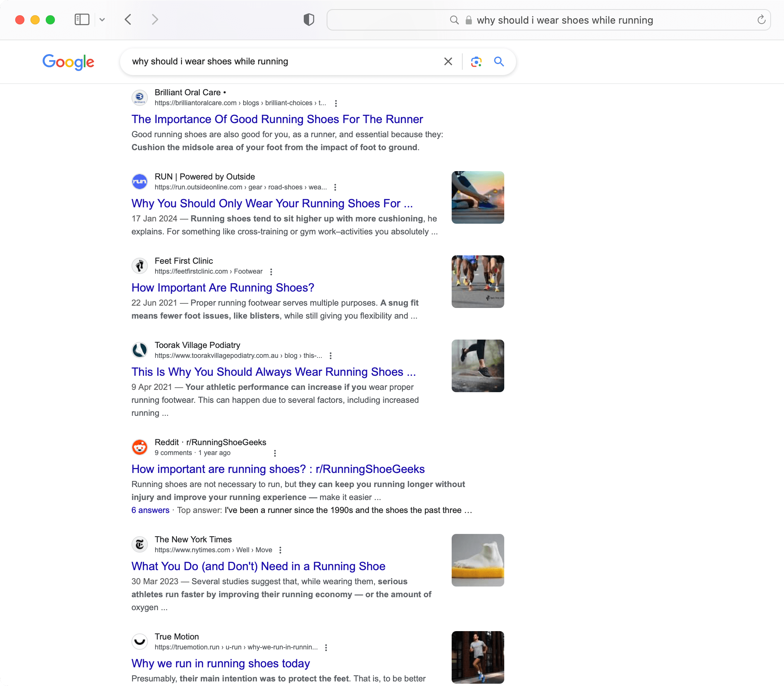Go back to the previous page

(128, 19)
